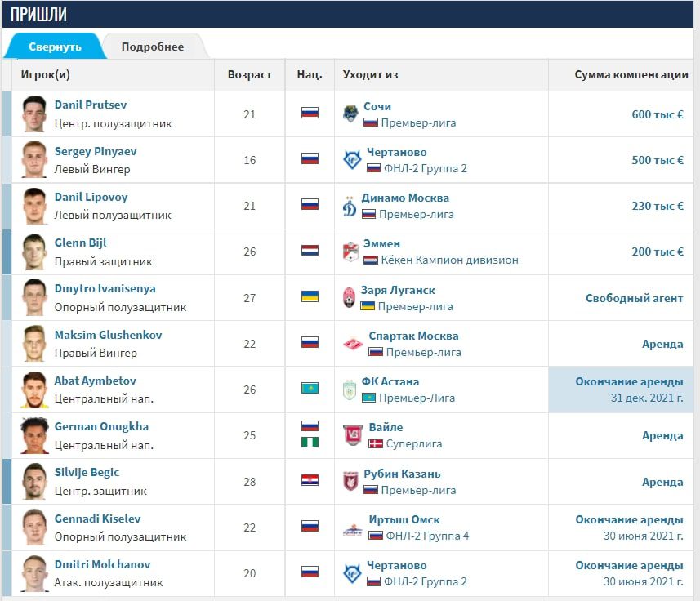Click Danil Prutsev portrait thumbnail
Screen dimensions: 700x601
coord(34,114)
